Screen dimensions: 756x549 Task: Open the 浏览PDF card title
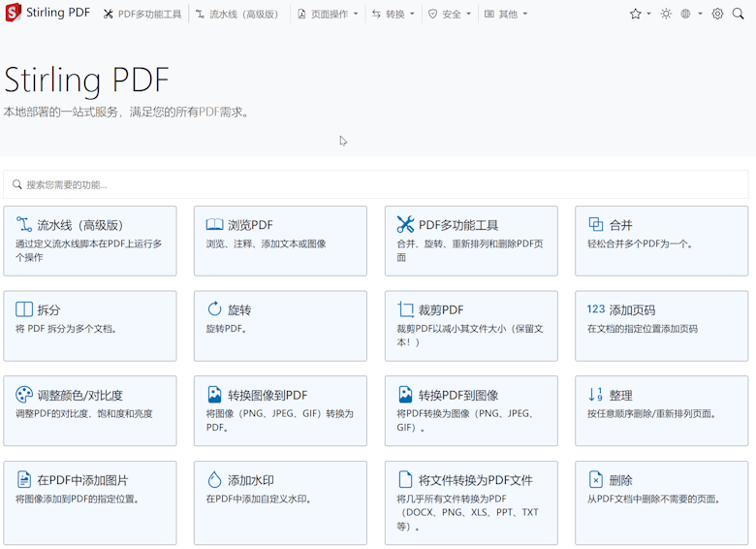tap(250, 225)
